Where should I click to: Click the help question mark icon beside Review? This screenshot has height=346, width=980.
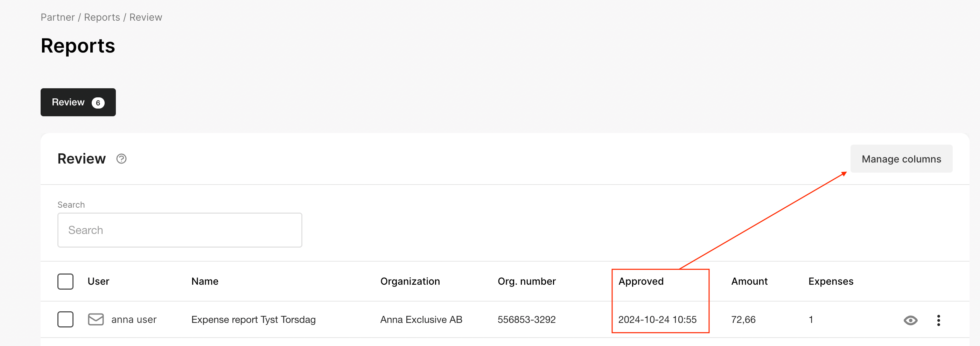121,159
